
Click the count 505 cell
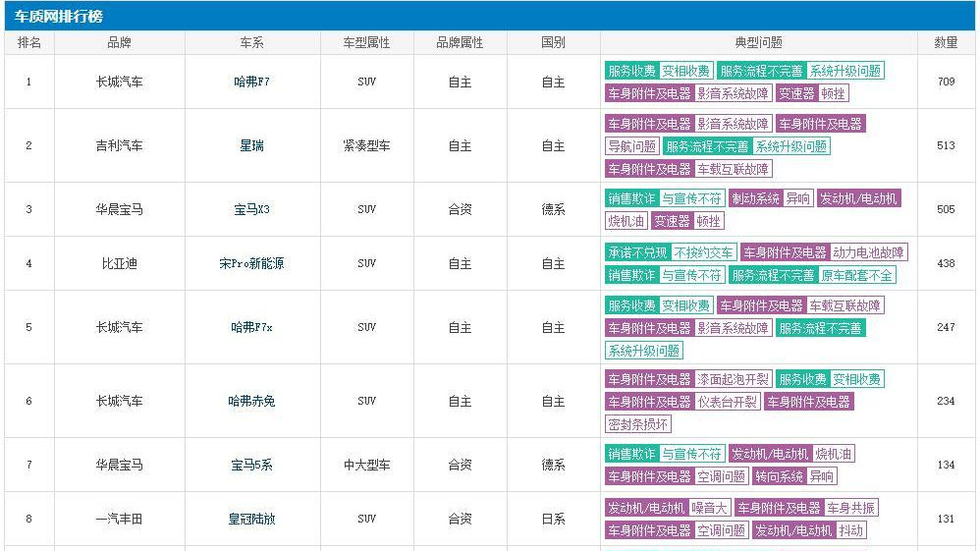pyautogui.click(x=947, y=209)
